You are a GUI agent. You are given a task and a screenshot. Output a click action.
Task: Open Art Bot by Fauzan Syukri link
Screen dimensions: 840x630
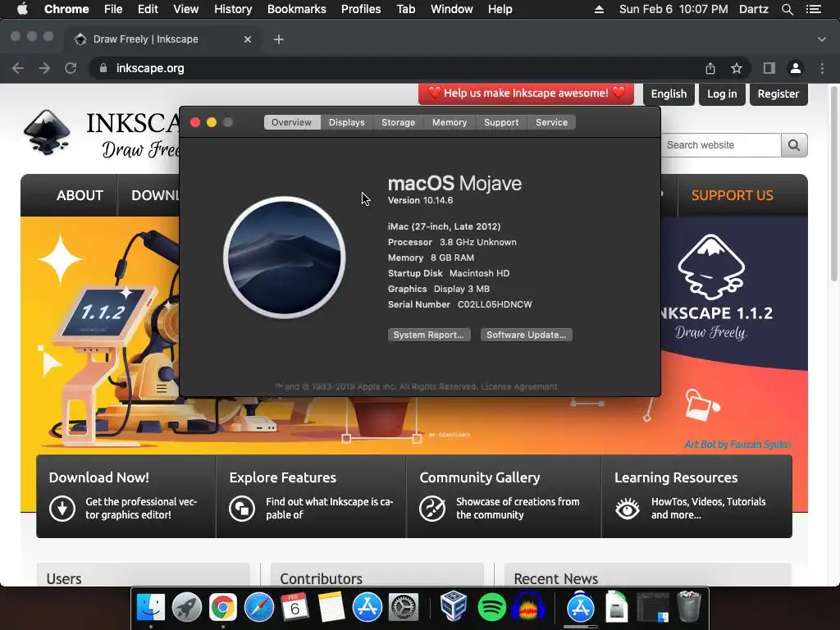737,444
